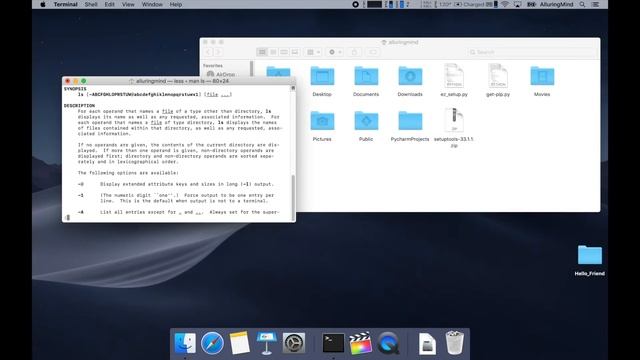Viewport: 640px width, 360px height.
Task: Go back in the Finder window
Action: tap(208, 52)
